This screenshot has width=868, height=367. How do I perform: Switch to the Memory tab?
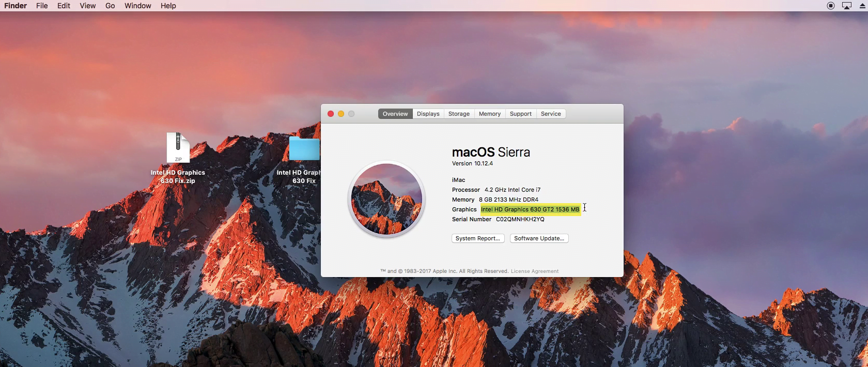490,114
